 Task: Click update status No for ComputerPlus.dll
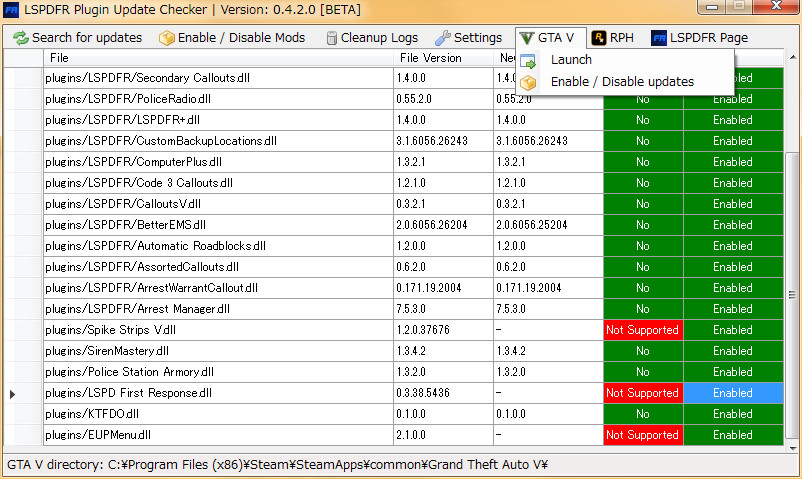coord(643,162)
